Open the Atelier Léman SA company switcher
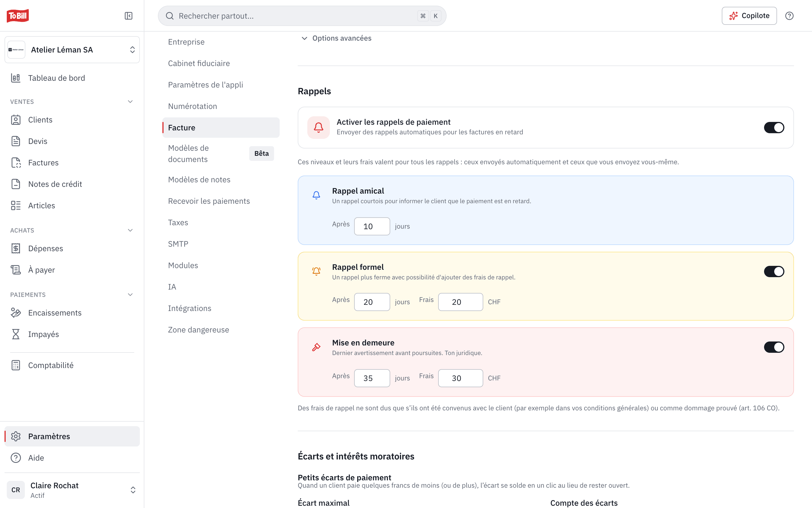This screenshot has height=508, width=812. pyautogui.click(x=72, y=50)
